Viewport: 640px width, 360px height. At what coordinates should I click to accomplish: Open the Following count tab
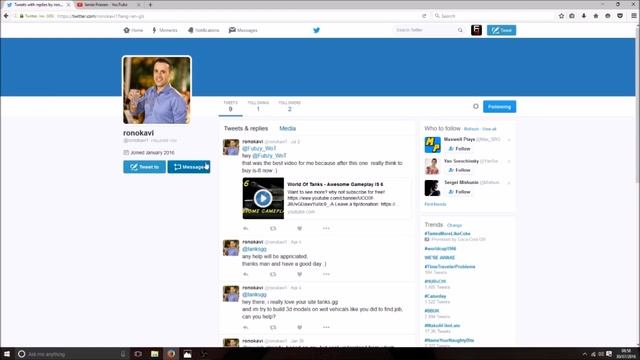point(258,107)
